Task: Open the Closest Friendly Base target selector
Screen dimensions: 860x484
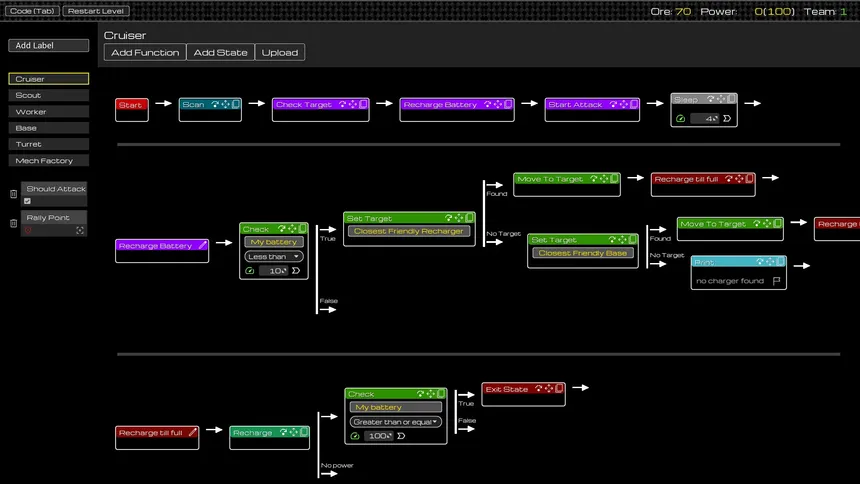Action: pos(582,253)
